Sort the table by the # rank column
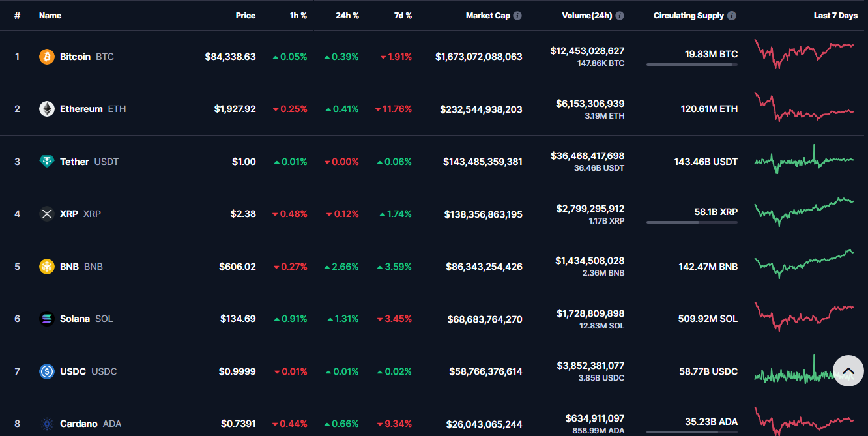 pyautogui.click(x=17, y=16)
